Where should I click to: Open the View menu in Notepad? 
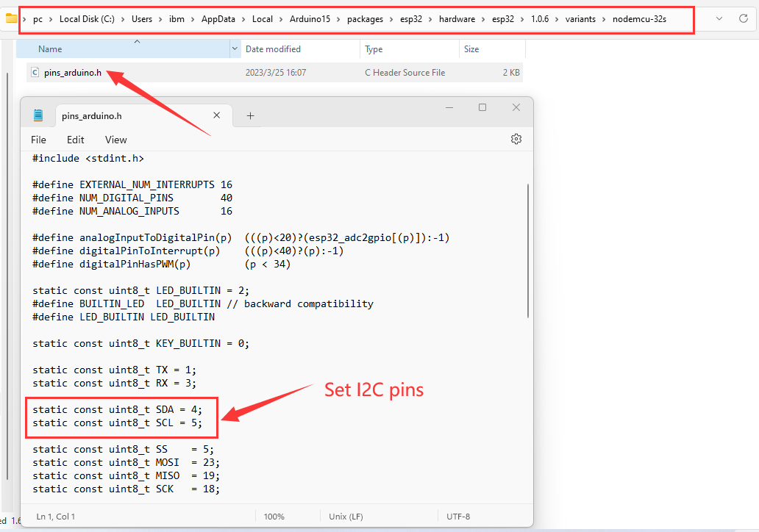point(115,140)
